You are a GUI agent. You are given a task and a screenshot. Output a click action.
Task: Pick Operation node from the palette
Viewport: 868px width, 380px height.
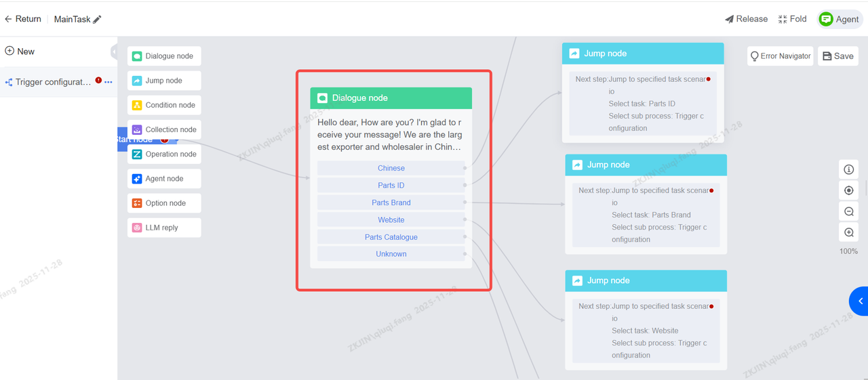pos(164,154)
